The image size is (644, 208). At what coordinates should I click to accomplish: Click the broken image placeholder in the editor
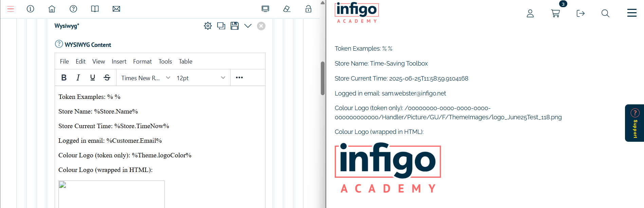(x=111, y=194)
